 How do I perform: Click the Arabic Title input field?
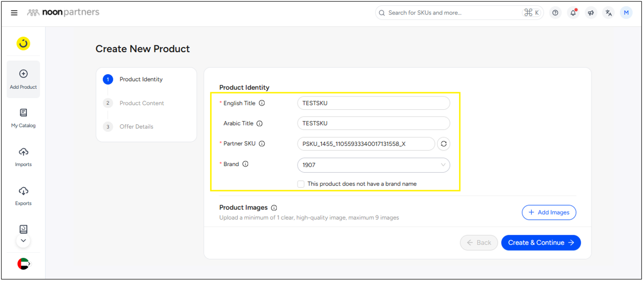click(x=373, y=124)
